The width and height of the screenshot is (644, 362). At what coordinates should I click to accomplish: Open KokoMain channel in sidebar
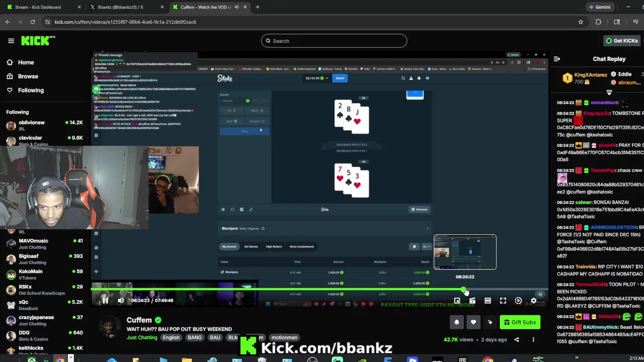pyautogui.click(x=44, y=274)
